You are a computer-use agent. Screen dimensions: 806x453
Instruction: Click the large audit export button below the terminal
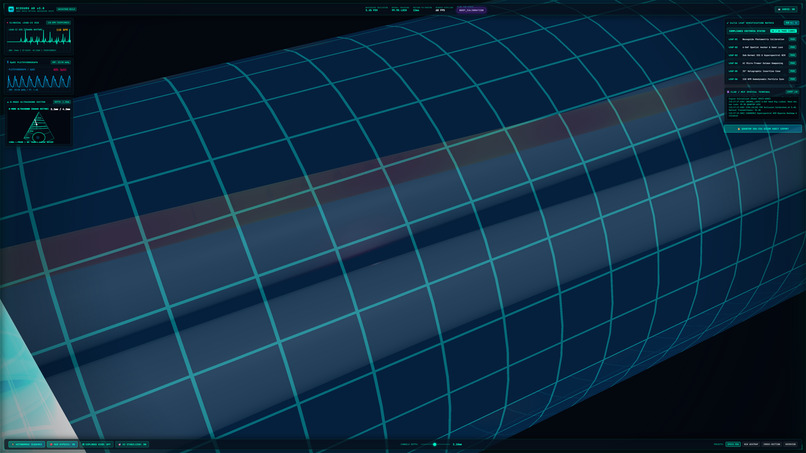click(763, 129)
